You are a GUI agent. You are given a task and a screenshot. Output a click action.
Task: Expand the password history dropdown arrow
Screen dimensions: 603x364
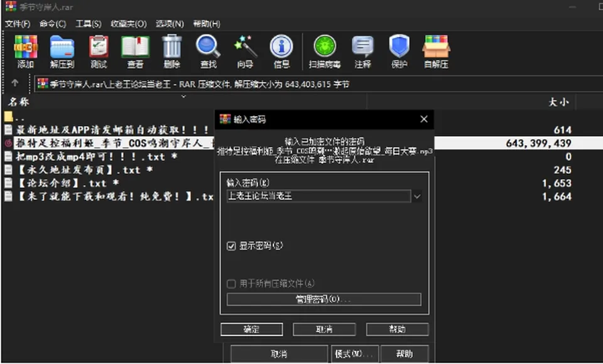click(417, 196)
